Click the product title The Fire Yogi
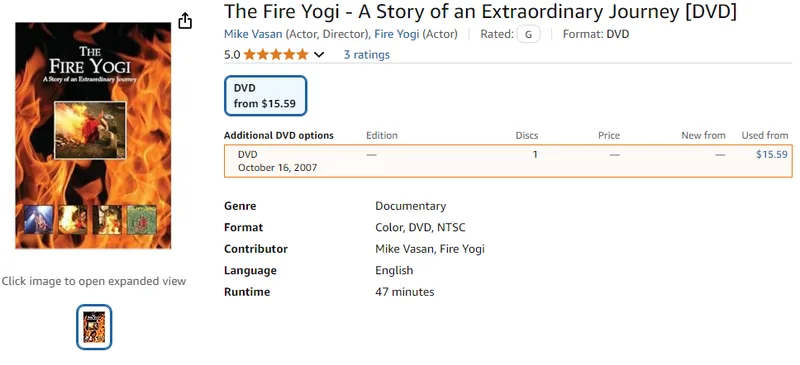Image resolution: width=800 pixels, height=365 pixels. pos(480,12)
